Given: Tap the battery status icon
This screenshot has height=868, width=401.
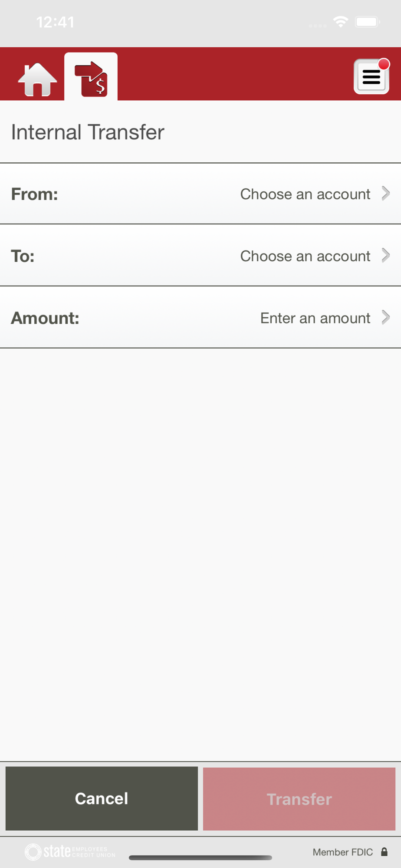Looking at the screenshot, I should (x=367, y=22).
